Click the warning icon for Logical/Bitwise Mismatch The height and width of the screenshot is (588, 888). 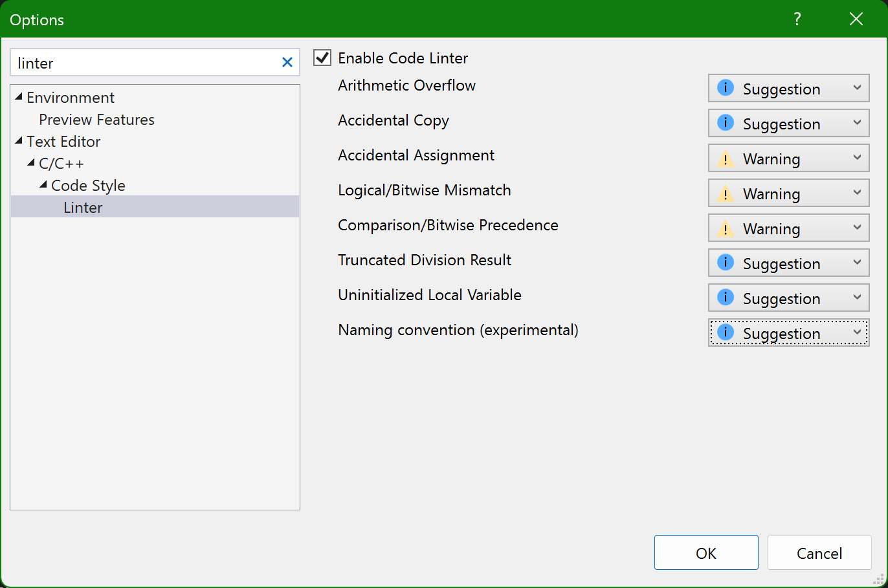coord(726,193)
